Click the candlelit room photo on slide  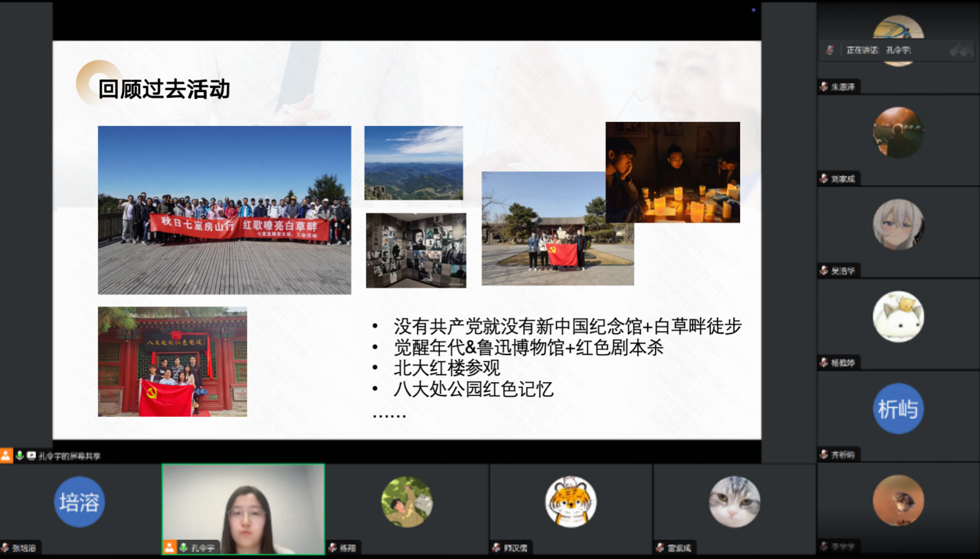click(x=673, y=172)
